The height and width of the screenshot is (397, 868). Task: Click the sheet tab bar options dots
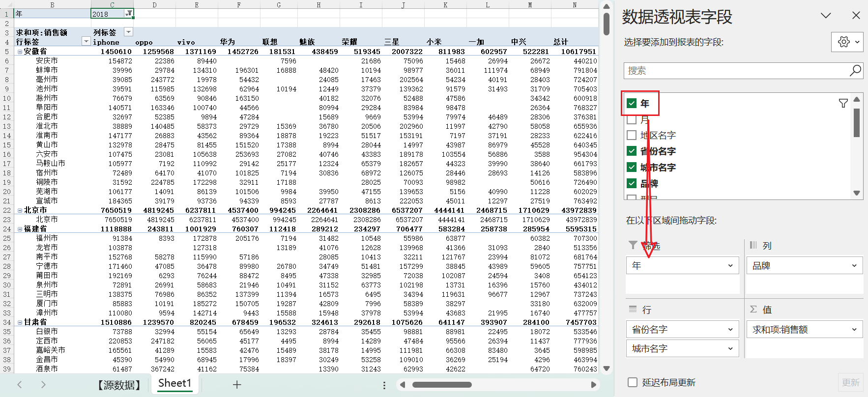coord(384,385)
